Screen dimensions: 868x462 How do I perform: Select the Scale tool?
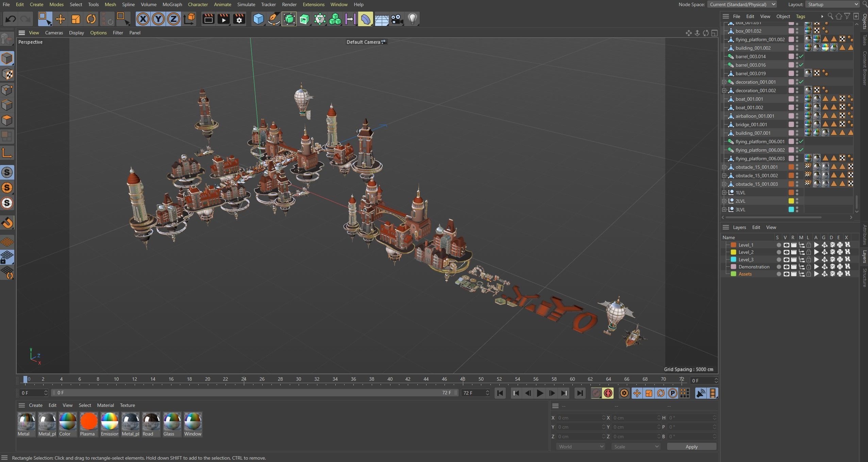pyautogui.click(x=76, y=19)
